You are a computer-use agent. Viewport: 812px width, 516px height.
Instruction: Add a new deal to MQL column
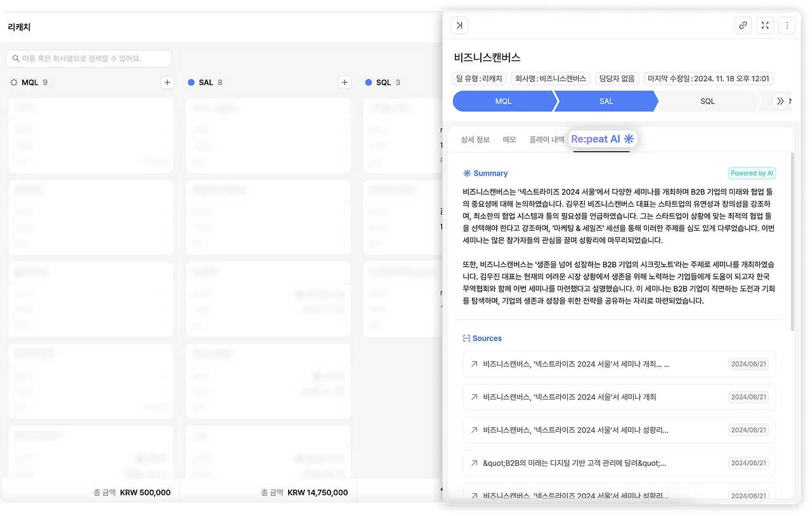coord(166,82)
